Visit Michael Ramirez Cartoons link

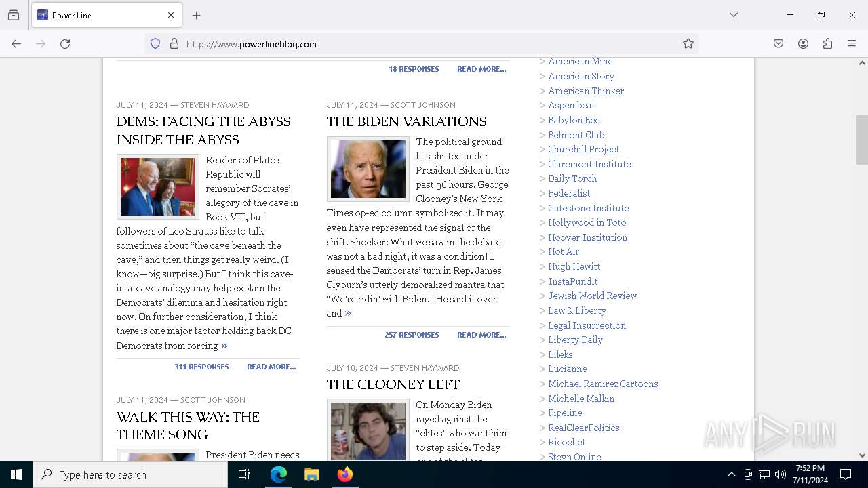click(603, 384)
